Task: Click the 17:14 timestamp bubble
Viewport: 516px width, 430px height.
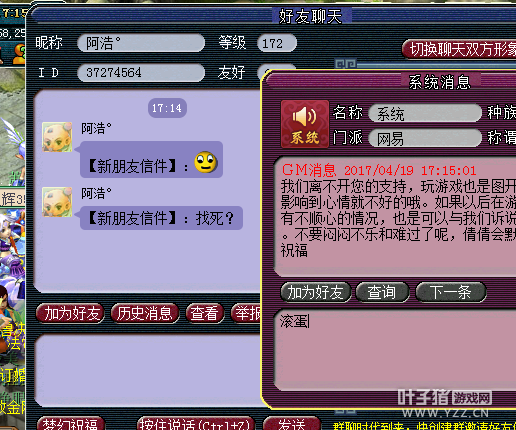Action: [167, 108]
